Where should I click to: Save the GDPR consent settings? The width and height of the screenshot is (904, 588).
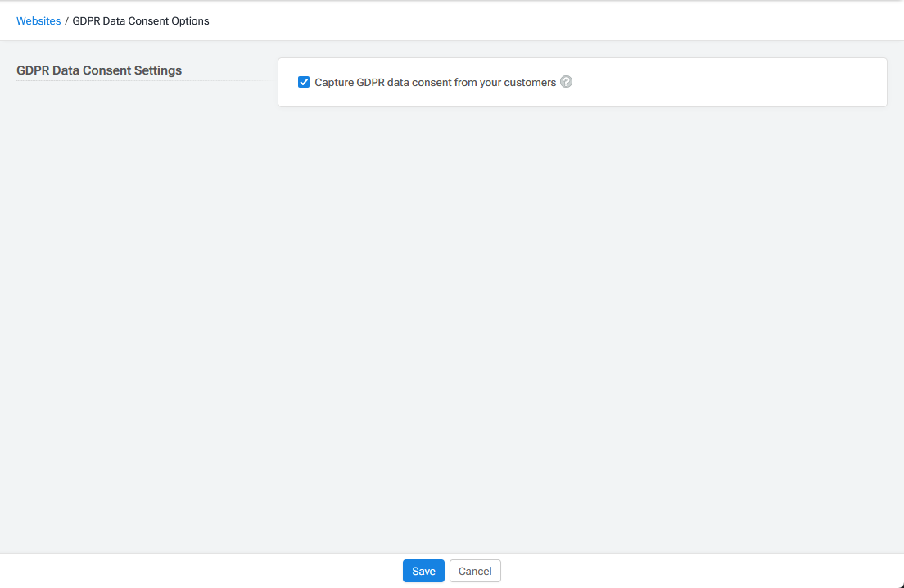(423, 571)
